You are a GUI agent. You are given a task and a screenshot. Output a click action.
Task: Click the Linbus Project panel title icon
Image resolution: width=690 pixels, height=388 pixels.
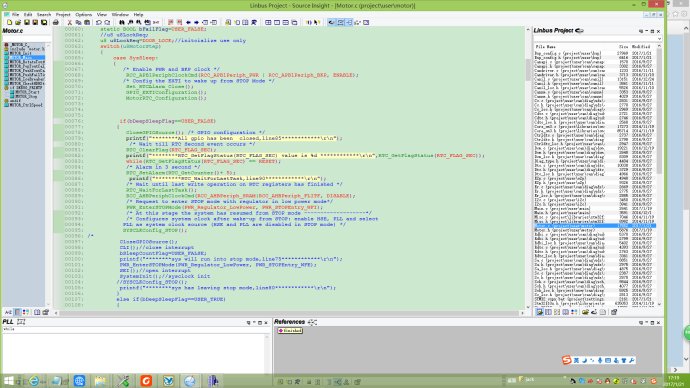(x=580, y=30)
